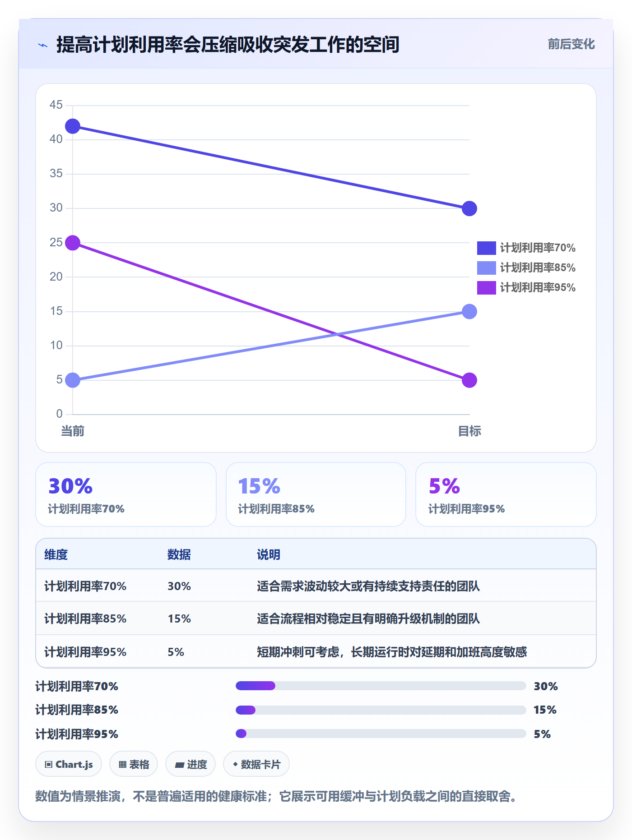This screenshot has height=840, width=632.
Task: Click the 70% series point at 目标
Action: click(x=469, y=208)
